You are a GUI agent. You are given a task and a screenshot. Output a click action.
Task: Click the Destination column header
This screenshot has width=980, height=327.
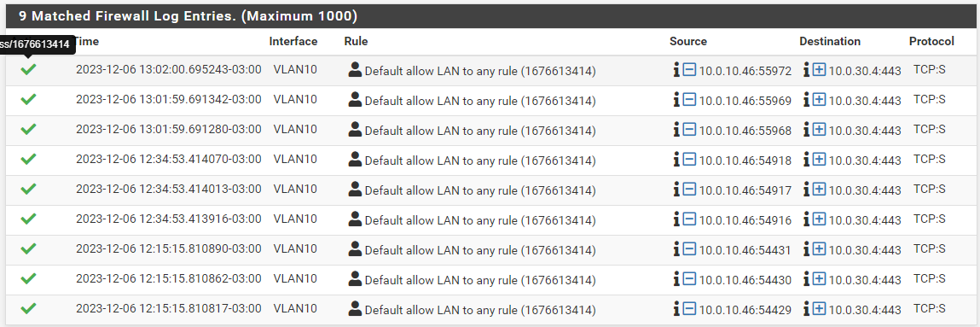pos(830,41)
